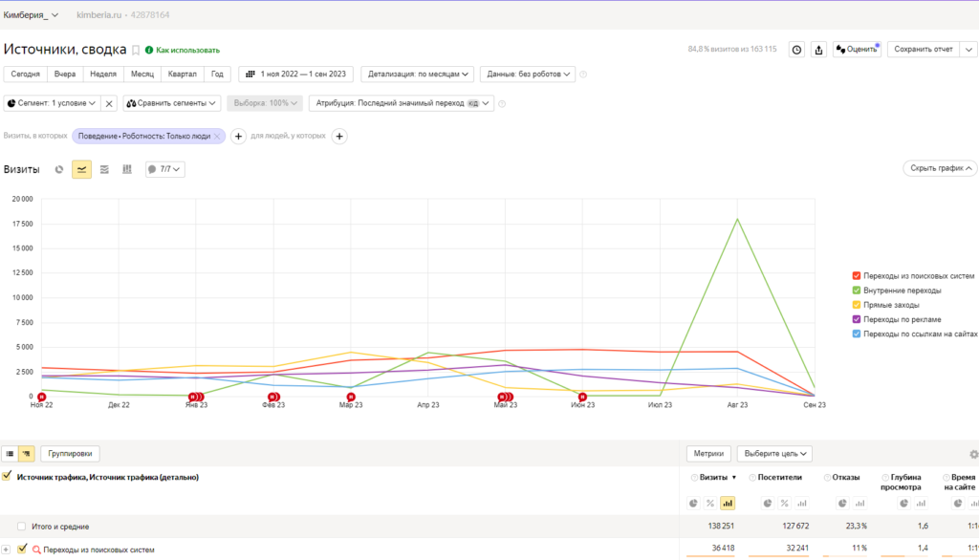
Task: Open the Как использовать help link
Action: 183,50
